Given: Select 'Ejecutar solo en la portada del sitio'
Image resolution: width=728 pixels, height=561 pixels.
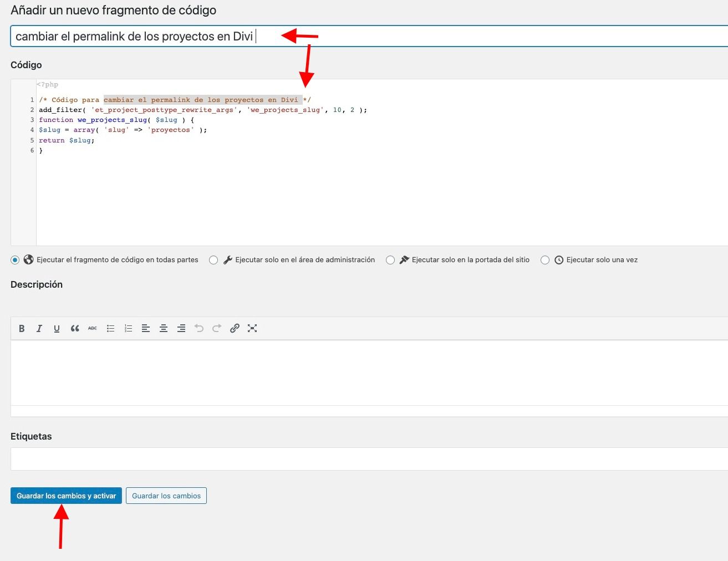Looking at the screenshot, I should 390,260.
